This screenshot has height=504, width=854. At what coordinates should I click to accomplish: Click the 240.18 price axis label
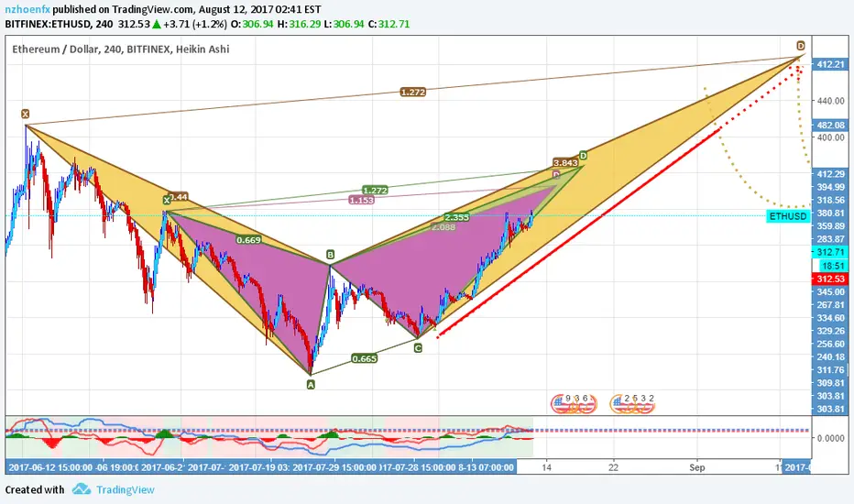(x=830, y=356)
